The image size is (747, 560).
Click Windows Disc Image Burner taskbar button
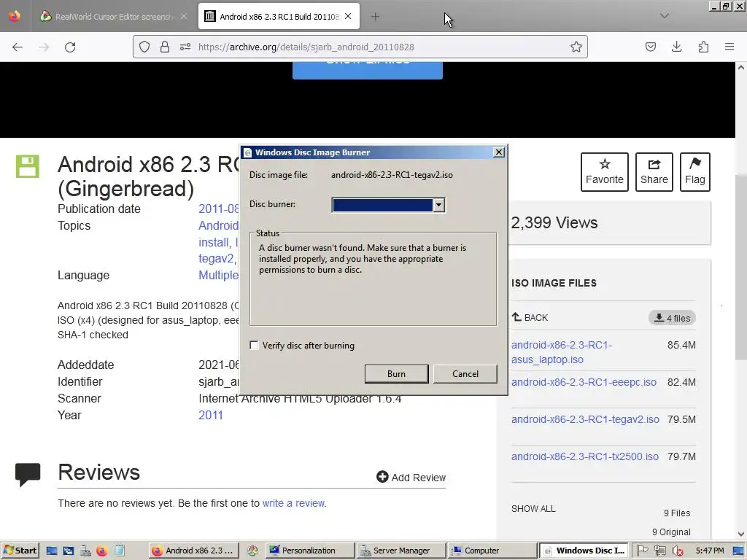coord(584,551)
